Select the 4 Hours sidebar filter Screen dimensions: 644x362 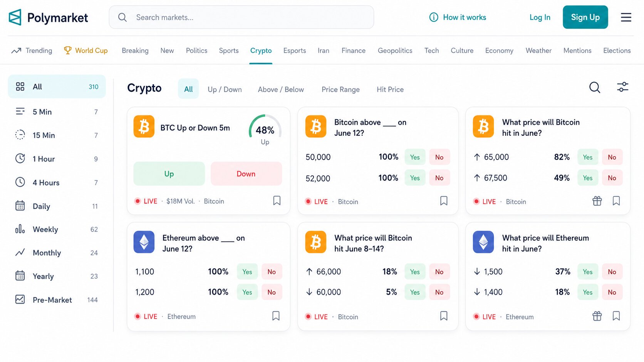pos(57,183)
